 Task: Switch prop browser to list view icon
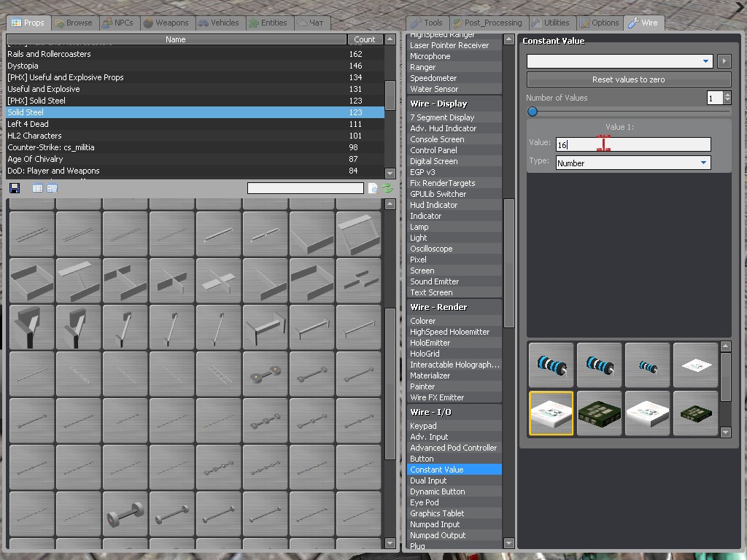pos(37,188)
